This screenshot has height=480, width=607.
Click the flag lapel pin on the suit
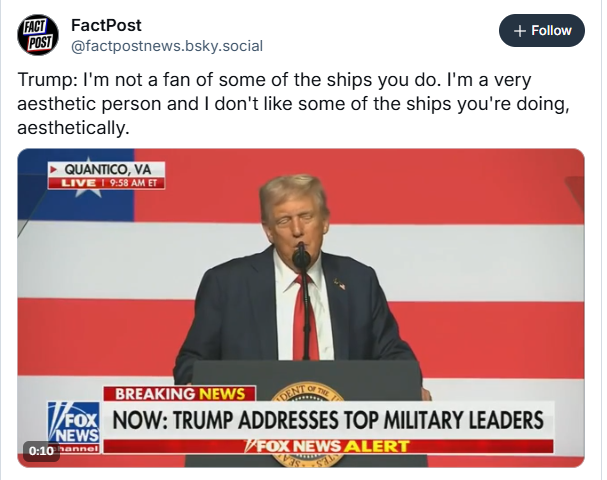[x=339, y=285]
